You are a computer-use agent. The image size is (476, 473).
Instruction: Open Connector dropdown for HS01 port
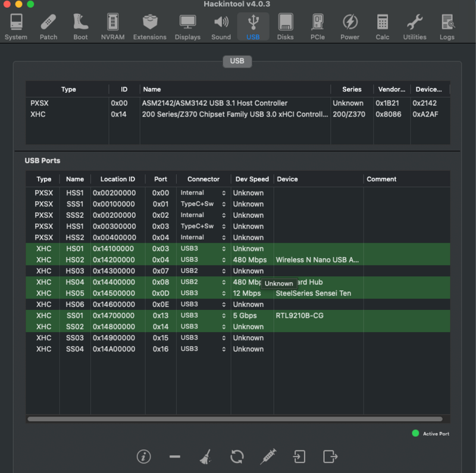[x=203, y=249]
